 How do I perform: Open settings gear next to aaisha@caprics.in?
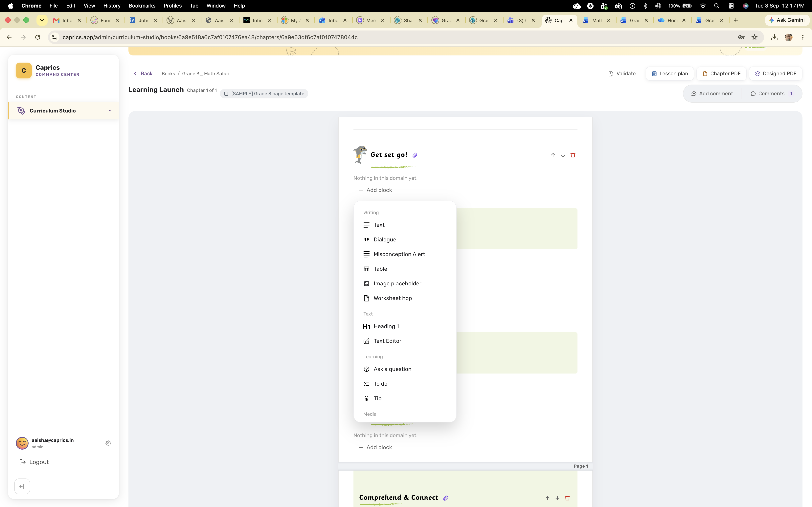[108, 443]
